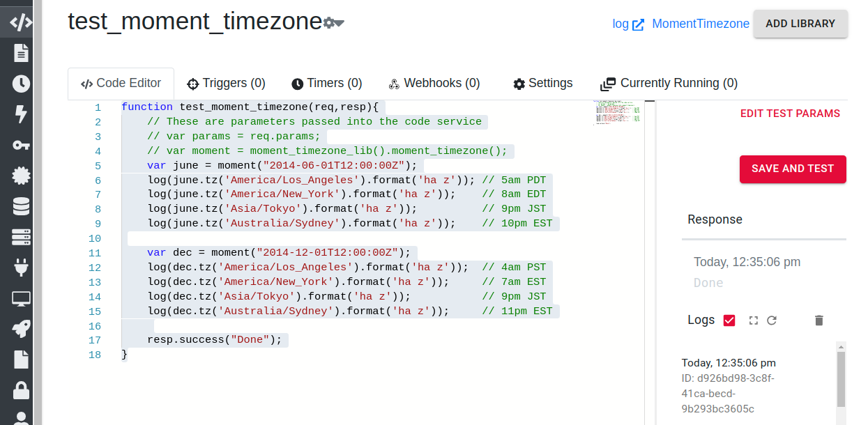
Task: Open the Currently Running (0) tab
Action: (669, 84)
